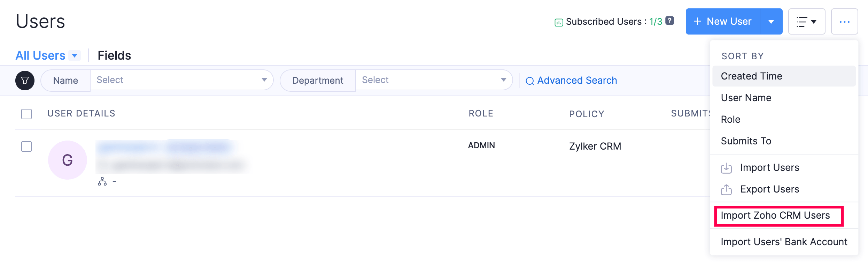Click the hierarchy icon under the user avatar
This screenshot has width=868, height=279.
pyautogui.click(x=102, y=181)
